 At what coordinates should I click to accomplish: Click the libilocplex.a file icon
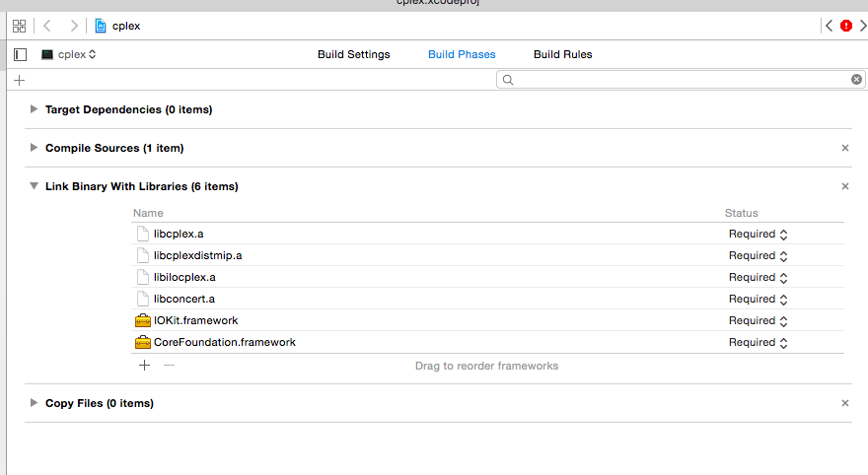click(x=143, y=277)
